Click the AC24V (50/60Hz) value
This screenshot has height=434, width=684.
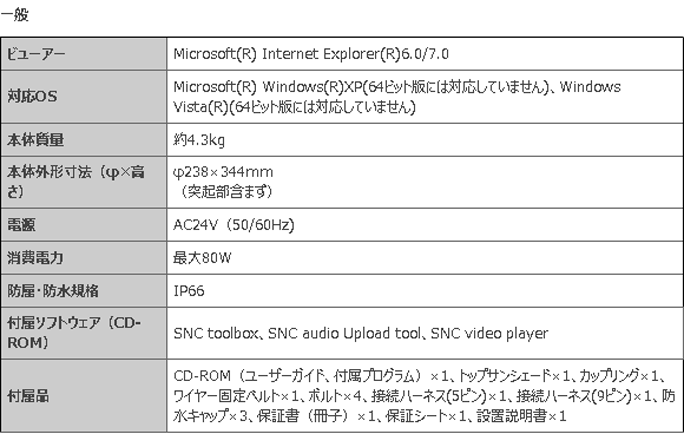234,225
